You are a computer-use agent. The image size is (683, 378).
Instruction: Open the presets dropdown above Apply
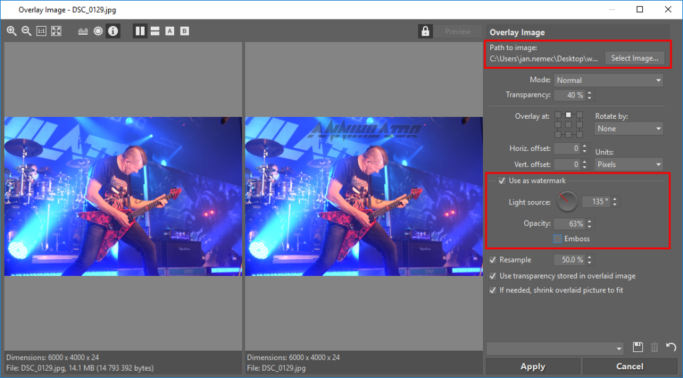[x=555, y=348]
